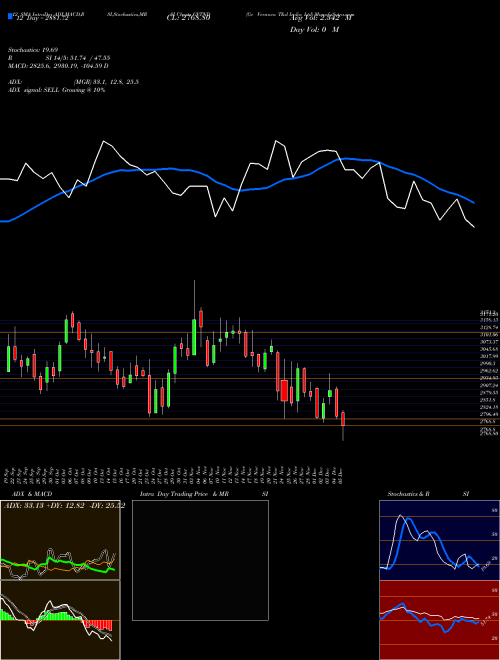Screen dimensions: 500x660
Task: Click the end of the blue SMA line
Action: (x=474, y=203)
